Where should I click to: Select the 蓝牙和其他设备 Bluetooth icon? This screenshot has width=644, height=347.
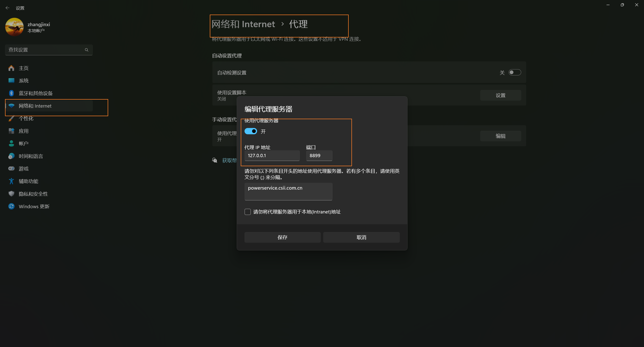coord(11,93)
